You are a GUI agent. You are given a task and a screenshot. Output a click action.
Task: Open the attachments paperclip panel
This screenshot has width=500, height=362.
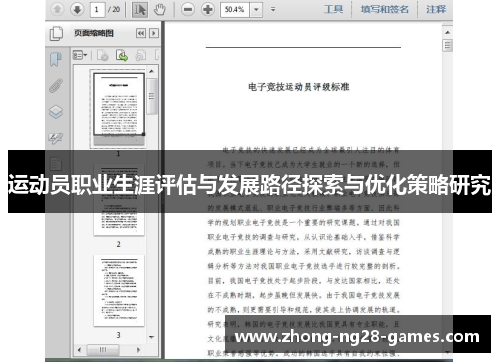click(56, 86)
